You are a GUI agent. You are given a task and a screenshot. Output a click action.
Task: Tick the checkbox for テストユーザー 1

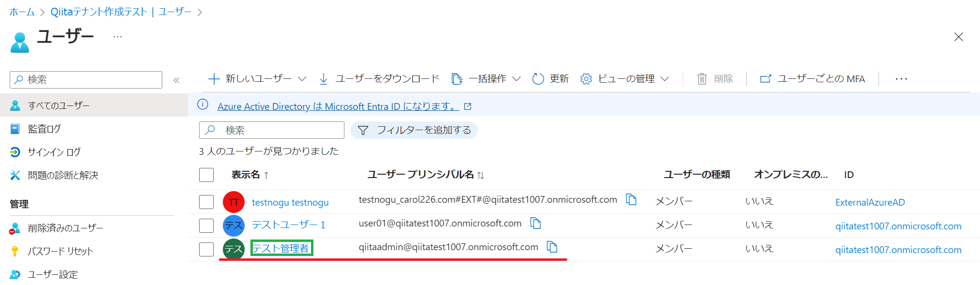pyautogui.click(x=206, y=225)
